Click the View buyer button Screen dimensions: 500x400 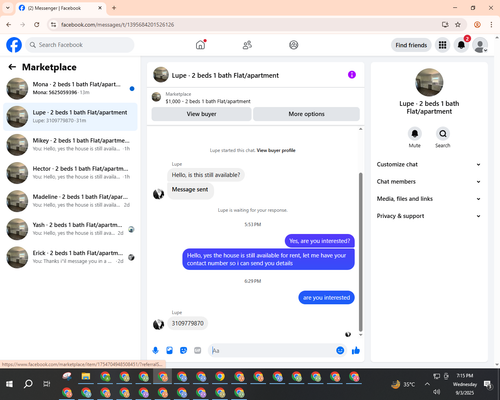click(201, 114)
